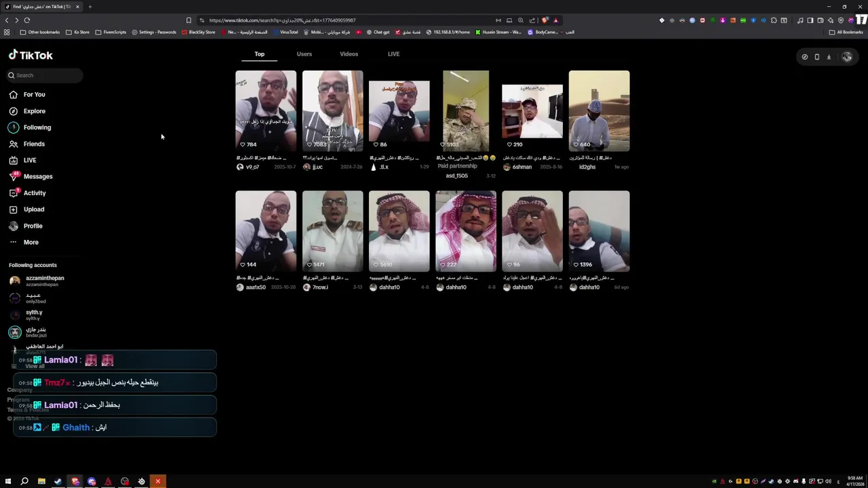The width and height of the screenshot is (868, 488).
Task: Open video thumbnail with 640 likes
Action: [599, 110]
